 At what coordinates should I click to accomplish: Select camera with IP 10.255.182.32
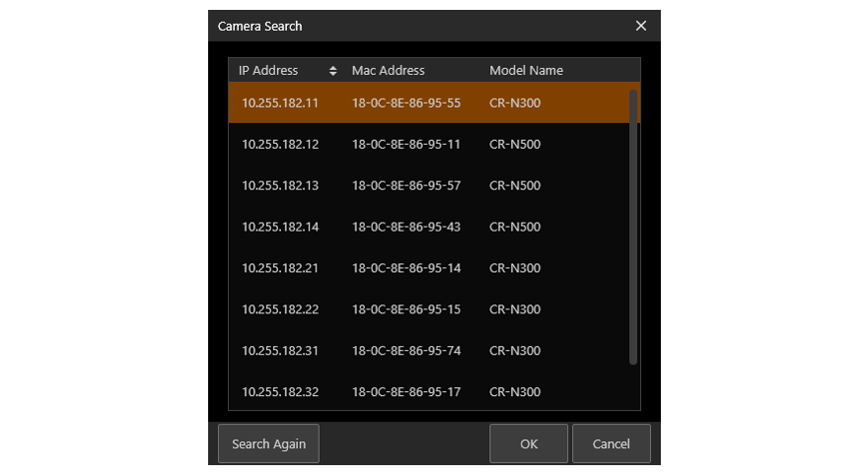coord(280,392)
